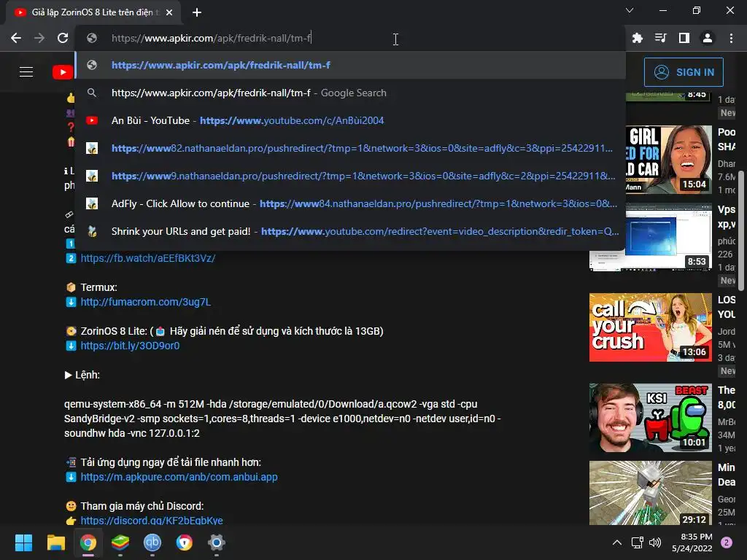
Task: Toggle the Chrome side panel icon
Action: point(684,38)
